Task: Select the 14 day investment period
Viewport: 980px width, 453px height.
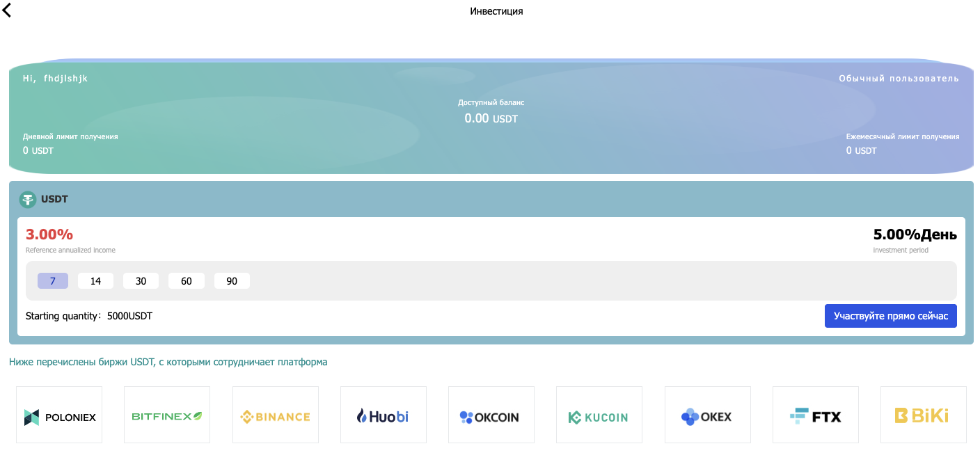Action: click(x=95, y=281)
